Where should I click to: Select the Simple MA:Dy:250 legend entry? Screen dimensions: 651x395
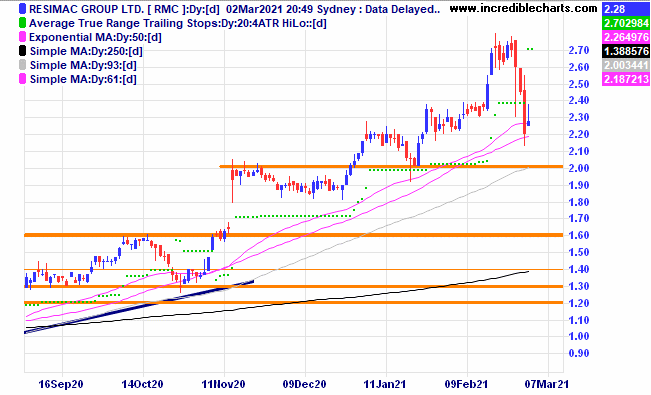[x=86, y=51]
